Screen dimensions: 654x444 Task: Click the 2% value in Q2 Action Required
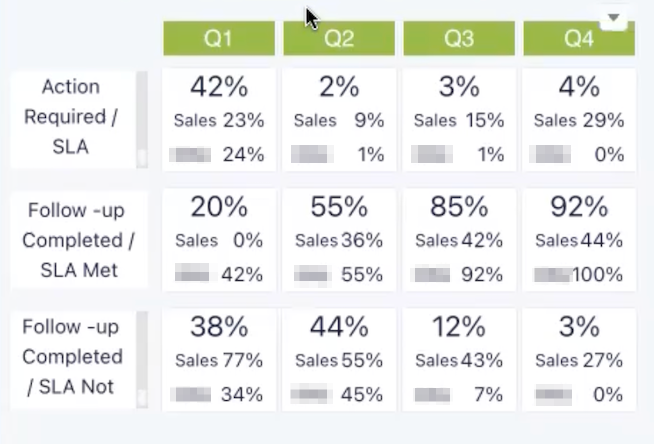[x=339, y=88]
